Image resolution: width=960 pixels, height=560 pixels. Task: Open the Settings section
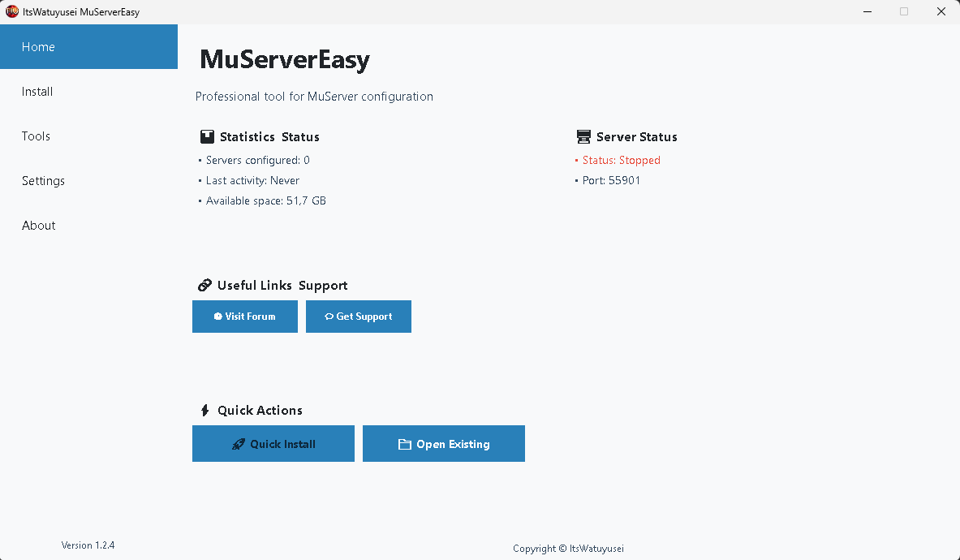coord(43,180)
